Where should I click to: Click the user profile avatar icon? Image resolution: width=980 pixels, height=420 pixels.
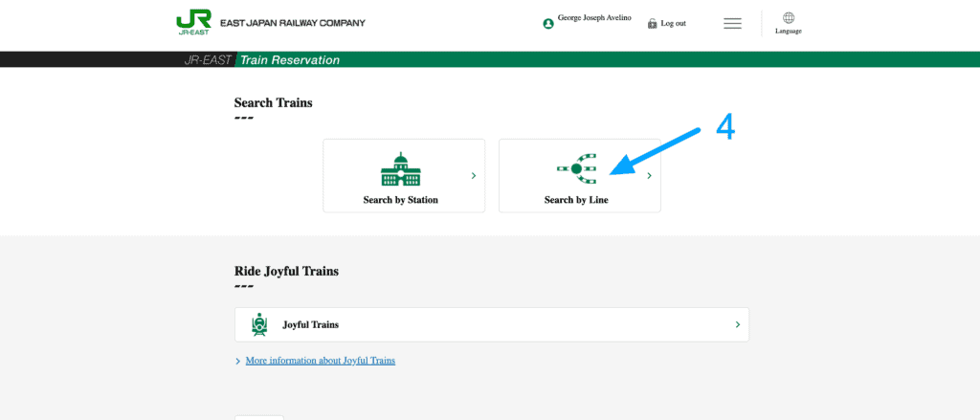[548, 24]
